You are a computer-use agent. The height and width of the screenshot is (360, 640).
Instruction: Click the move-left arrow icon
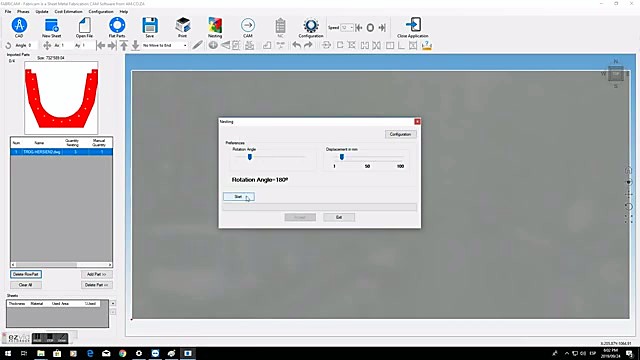(x=100, y=45)
